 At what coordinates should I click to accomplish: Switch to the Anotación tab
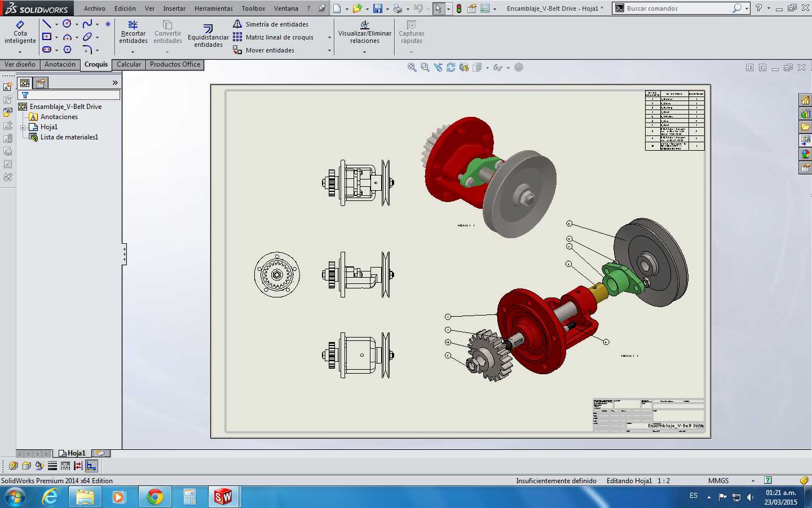pyautogui.click(x=60, y=64)
